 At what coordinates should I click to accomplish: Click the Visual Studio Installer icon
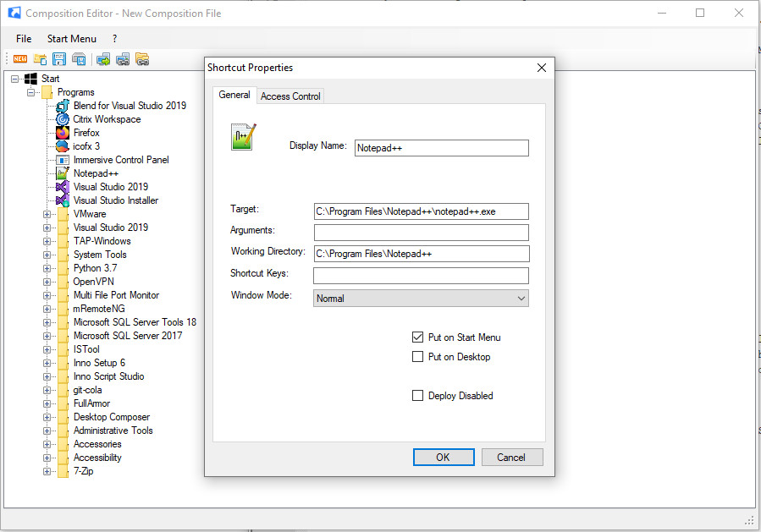point(63,200)
